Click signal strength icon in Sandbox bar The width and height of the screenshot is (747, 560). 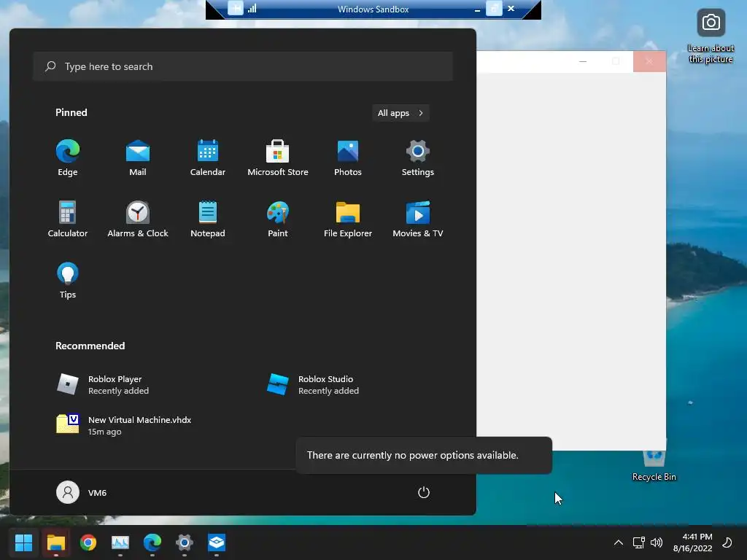tap(252, 8)
